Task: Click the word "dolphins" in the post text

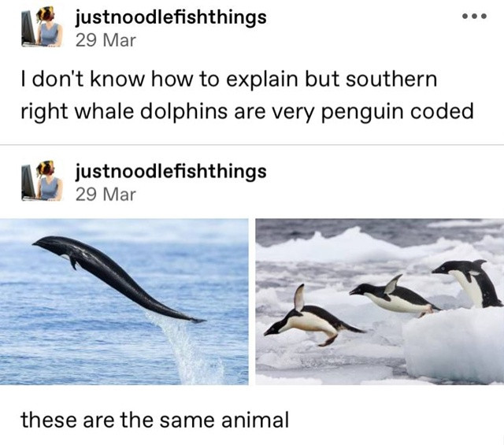Action: [x=183, y=112]
